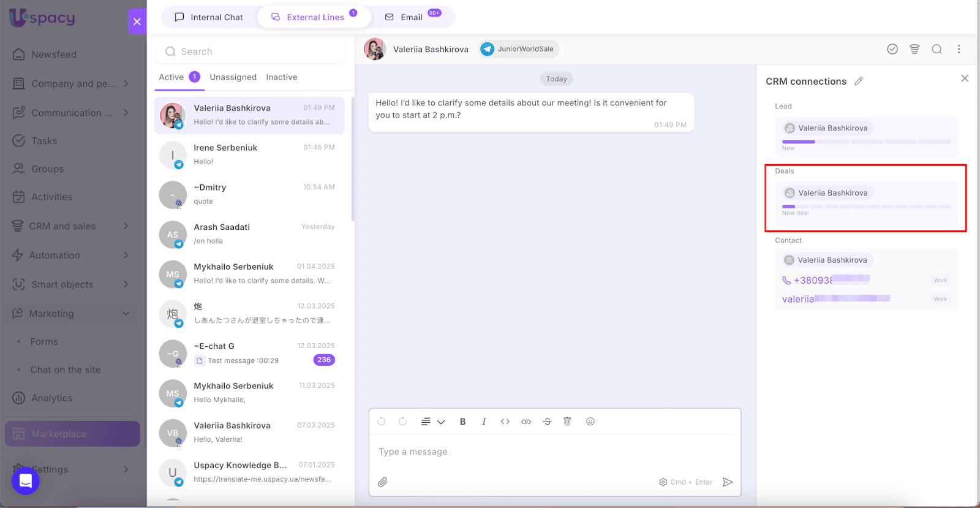
Task: Click the insert link icon
Action: [x=526, y=422]
